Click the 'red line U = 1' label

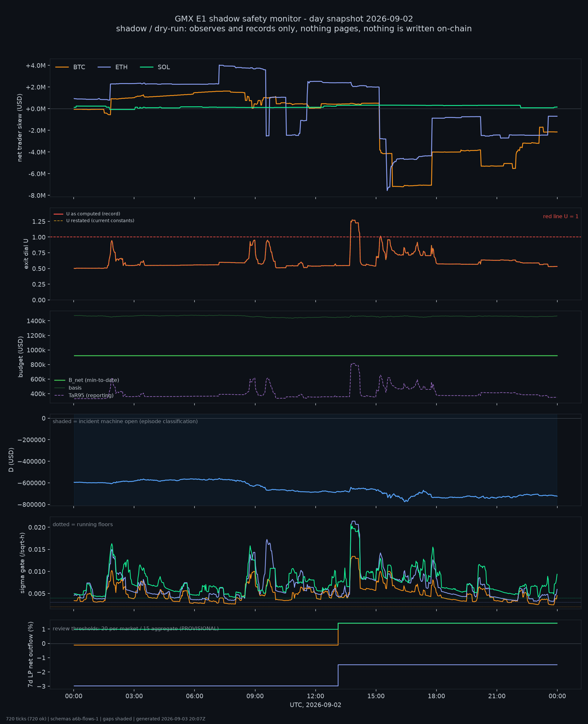pos(561,216)
